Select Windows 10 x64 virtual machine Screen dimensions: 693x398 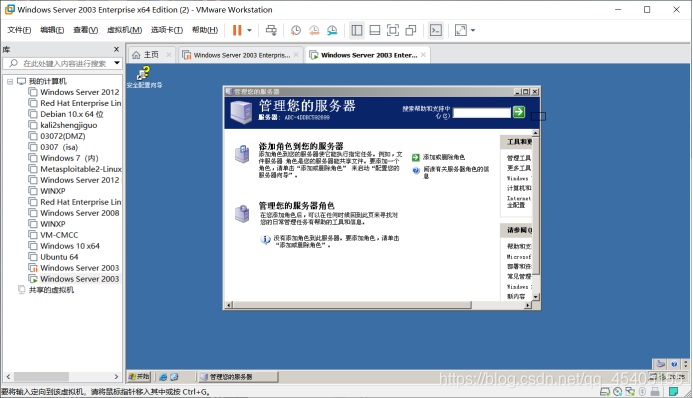coord(70,246)
